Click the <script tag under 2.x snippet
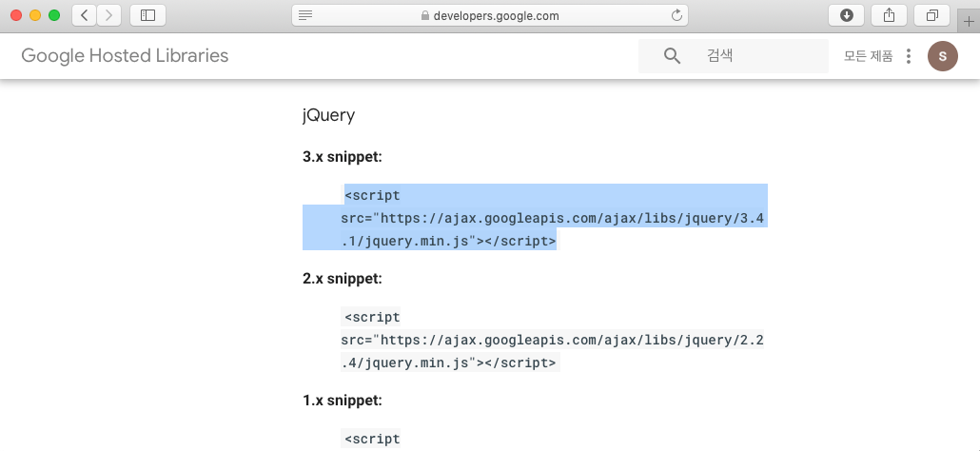Screen dimensions: 980x451 [373, 318]
